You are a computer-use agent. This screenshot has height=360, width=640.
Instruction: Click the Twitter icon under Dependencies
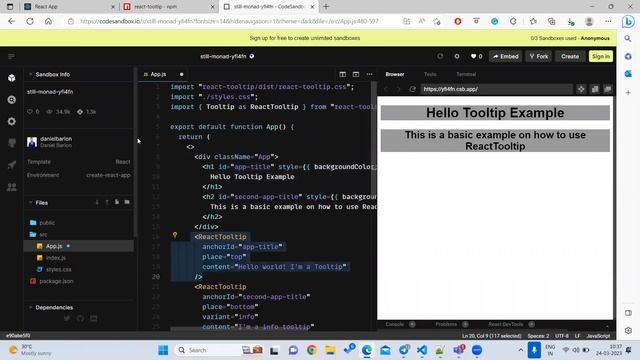67,318
